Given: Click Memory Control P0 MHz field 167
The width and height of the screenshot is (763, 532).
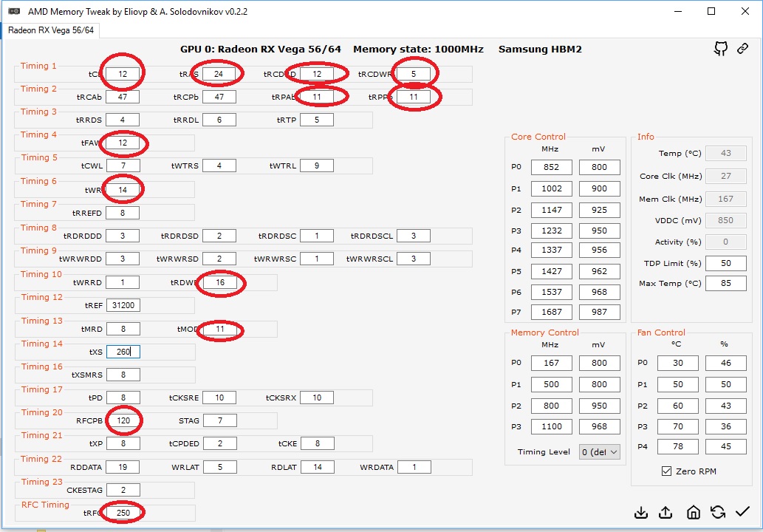Looking at the screenshot, I should (551, 363).
